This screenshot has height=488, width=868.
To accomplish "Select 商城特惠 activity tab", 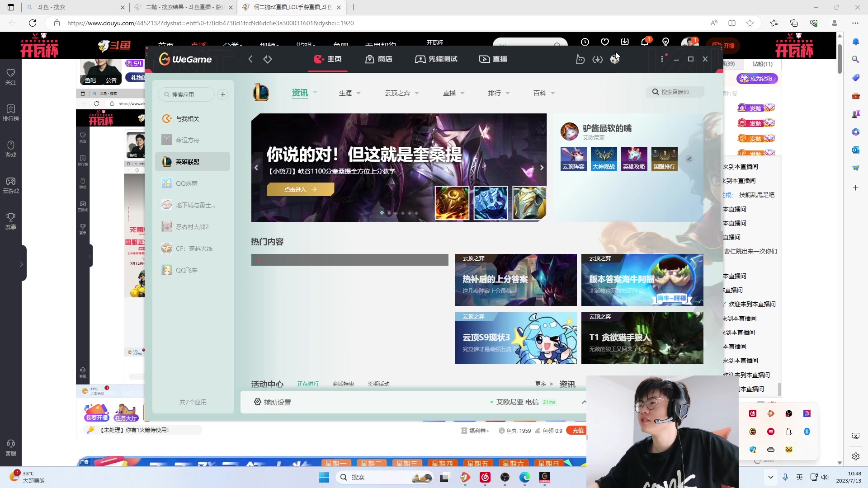I will click(x=343, y=384).
